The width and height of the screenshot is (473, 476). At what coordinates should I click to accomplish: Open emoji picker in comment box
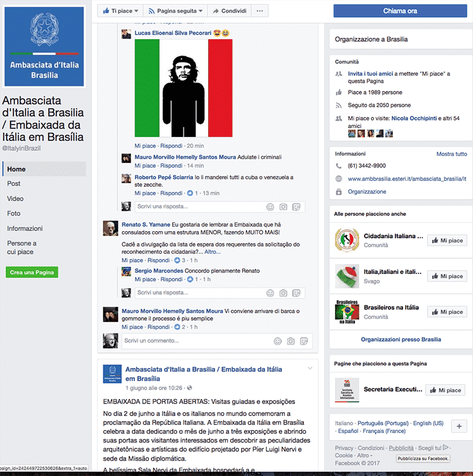[277, 341]
